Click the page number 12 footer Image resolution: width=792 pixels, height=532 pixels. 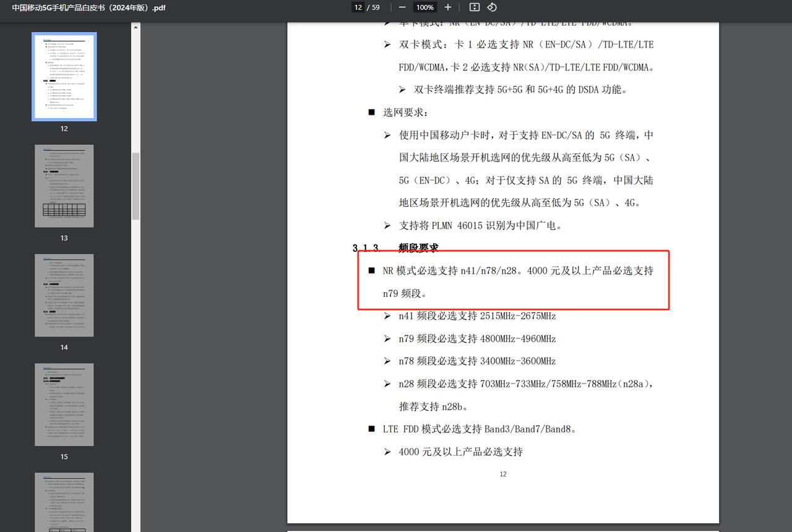[x=503, y=474]
